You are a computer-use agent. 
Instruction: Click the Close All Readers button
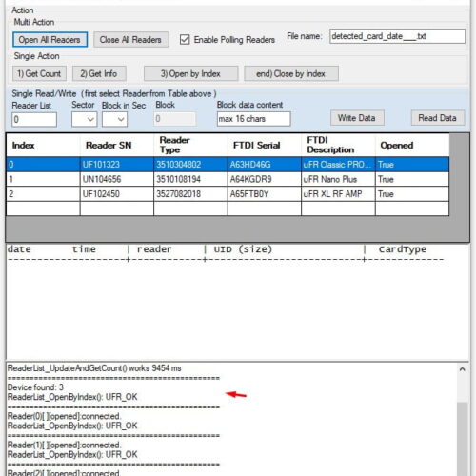coord(130,40)
